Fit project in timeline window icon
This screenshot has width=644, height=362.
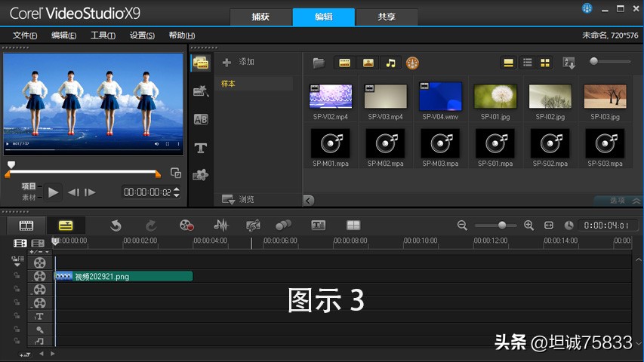point(548,225)
